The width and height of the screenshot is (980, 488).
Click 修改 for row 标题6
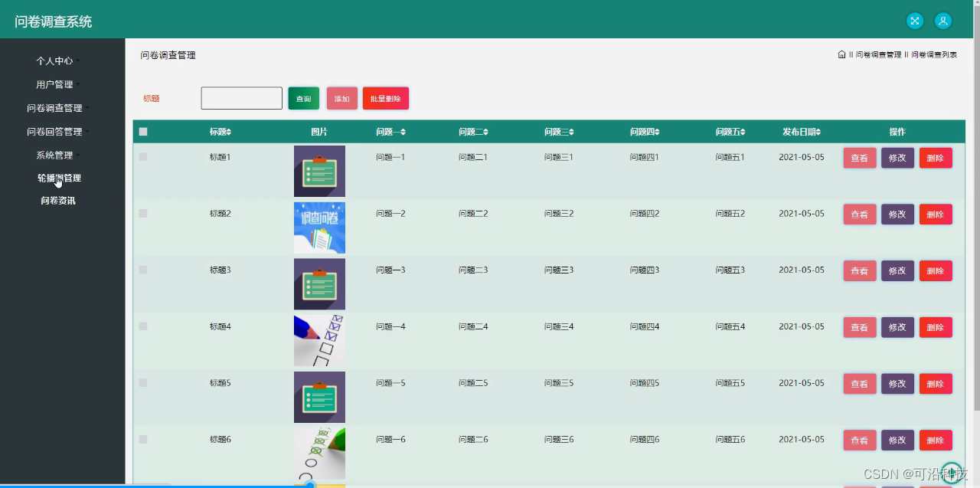897,441
